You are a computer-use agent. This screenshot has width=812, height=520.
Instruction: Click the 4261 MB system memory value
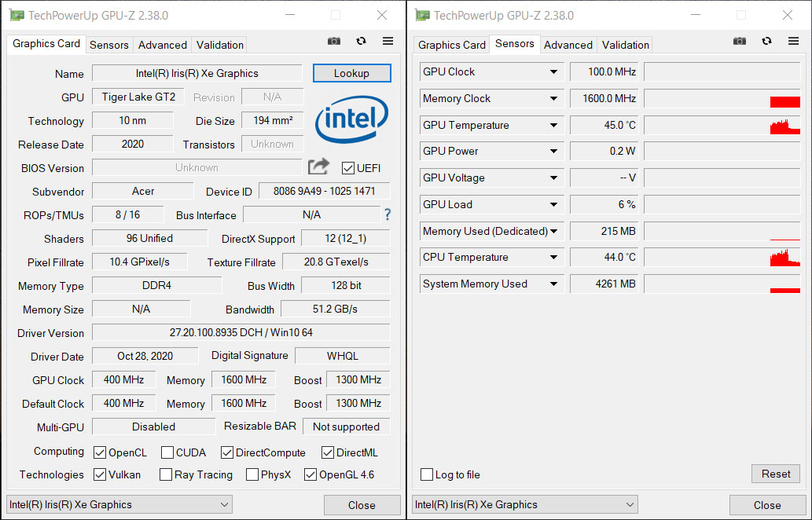[604, 284]
